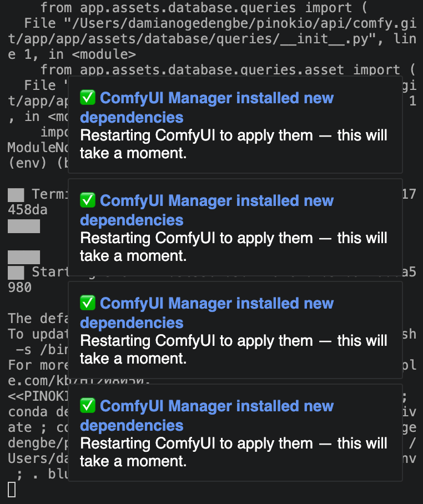
Task: Click the terminal line 'e 1, in <module>'
Action: (72, 54)
